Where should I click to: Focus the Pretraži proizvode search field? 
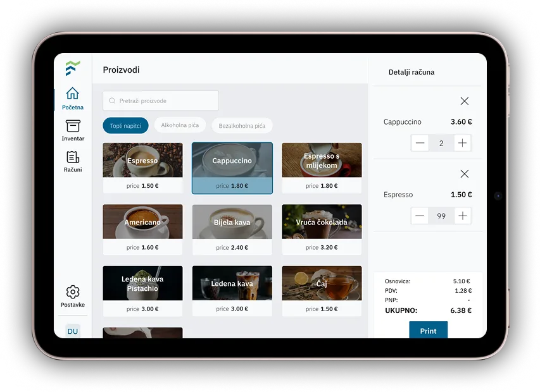[161, 101]
